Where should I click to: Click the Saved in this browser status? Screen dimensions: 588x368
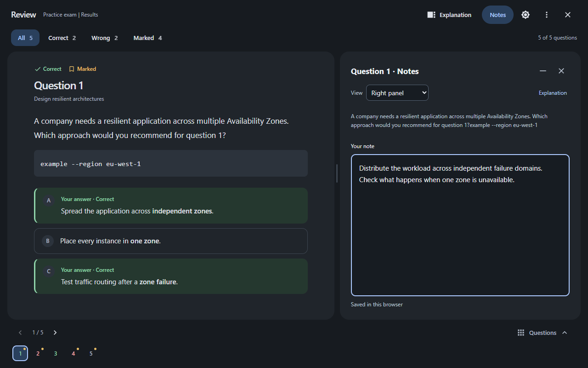click(x=377, y=305)
